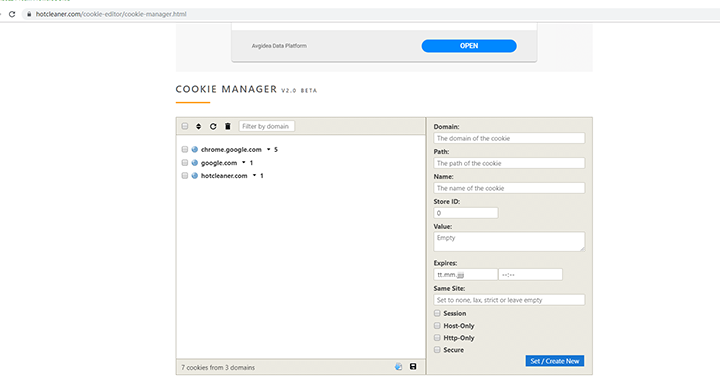Viewport: 720px width, 378px height.
Task: Click globe icon beside hotcleaner.com
Action: click(195, 175)
